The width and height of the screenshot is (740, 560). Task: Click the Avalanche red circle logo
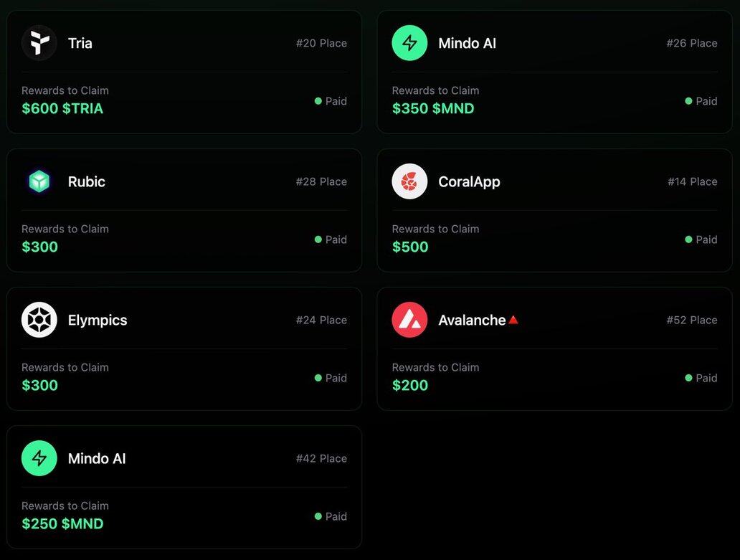[409, 320]
